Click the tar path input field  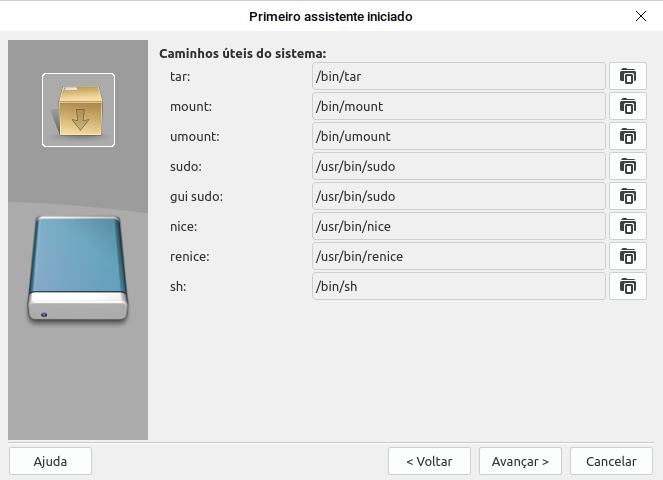(x=459, y=76)
